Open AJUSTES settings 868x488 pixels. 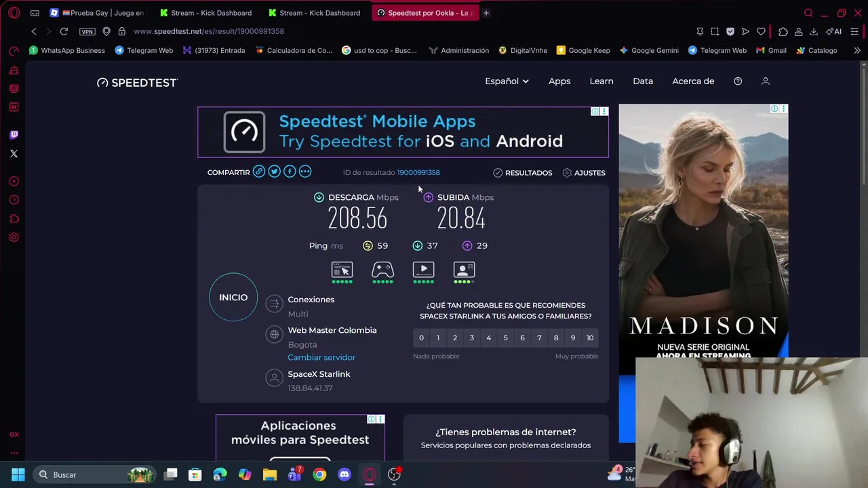click(x=584, y=173)
